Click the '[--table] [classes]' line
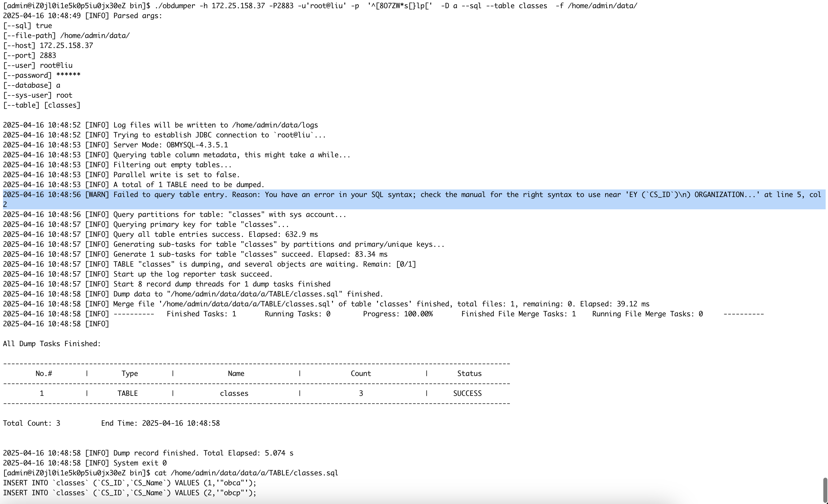The width and height of the screenshot is (828, 504). coord(42,105)
